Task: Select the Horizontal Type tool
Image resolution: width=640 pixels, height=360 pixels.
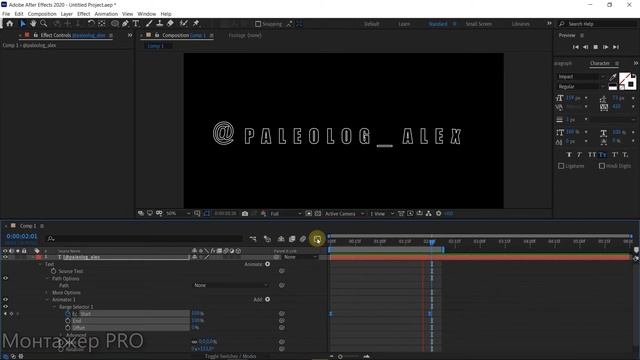Action: click(x=136, y=24)
